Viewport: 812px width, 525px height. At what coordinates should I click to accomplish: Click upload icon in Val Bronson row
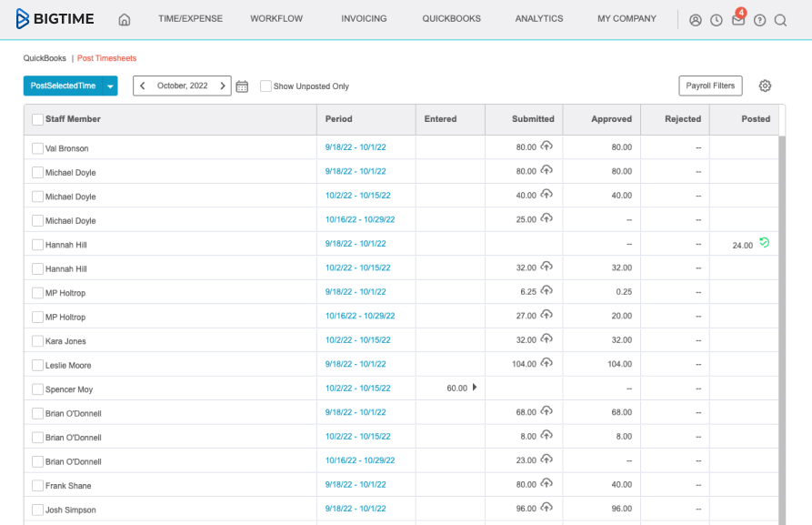pos(546,146)
